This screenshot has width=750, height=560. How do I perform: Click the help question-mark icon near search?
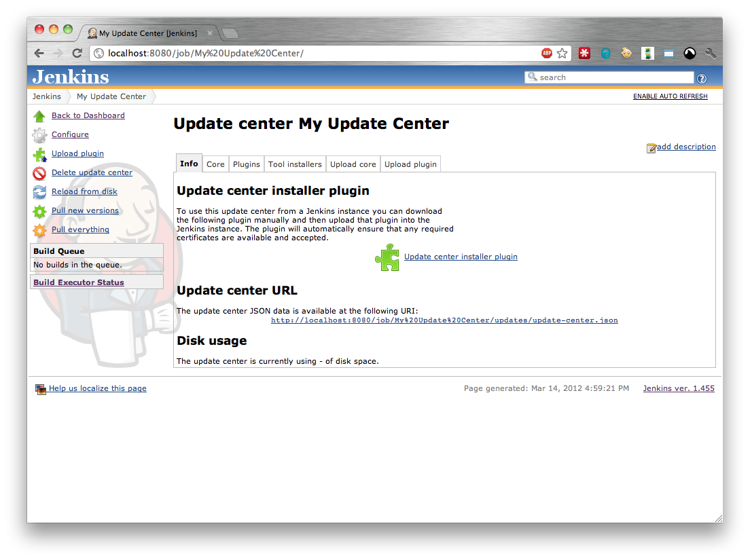click(x=701, y=78)
